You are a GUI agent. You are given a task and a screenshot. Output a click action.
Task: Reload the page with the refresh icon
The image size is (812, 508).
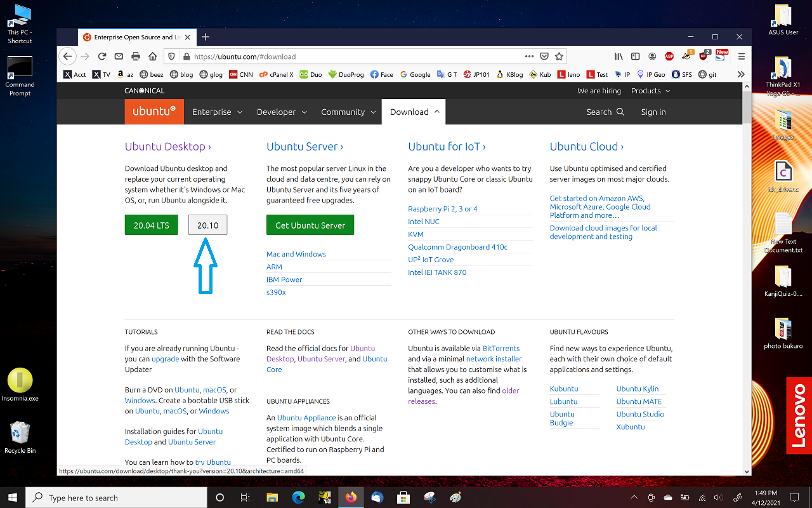[102, 57]
